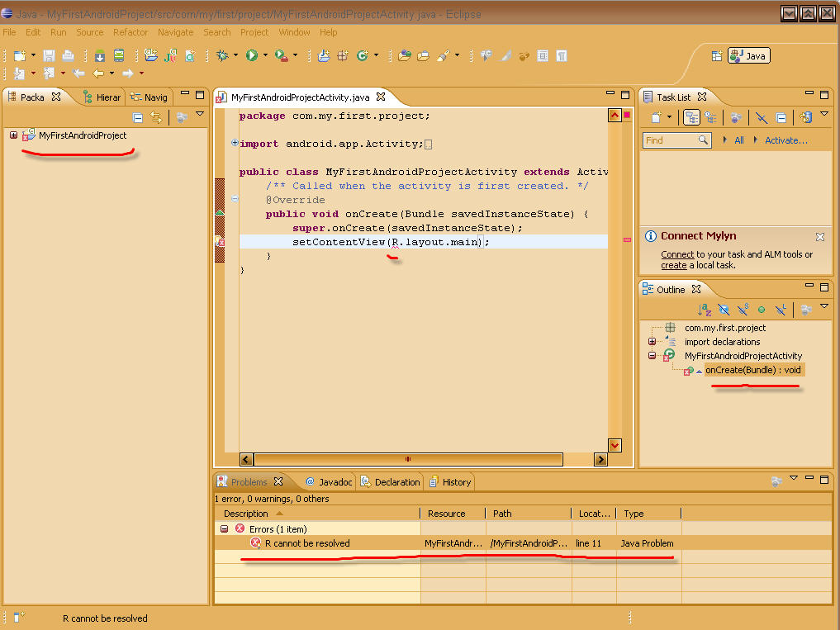The height and width of the screenshot is (630, 840).
Task: Click the All filter link in Task List
Action: click(738, 140)
